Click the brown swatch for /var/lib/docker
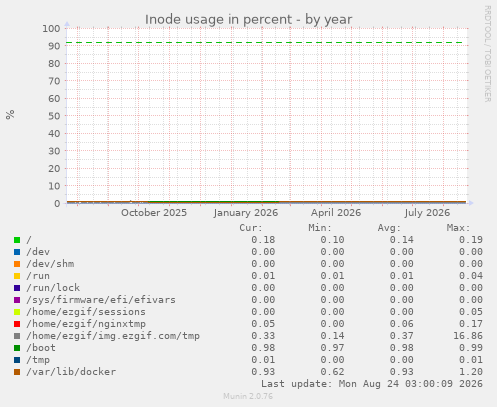 tap(17, 372)
